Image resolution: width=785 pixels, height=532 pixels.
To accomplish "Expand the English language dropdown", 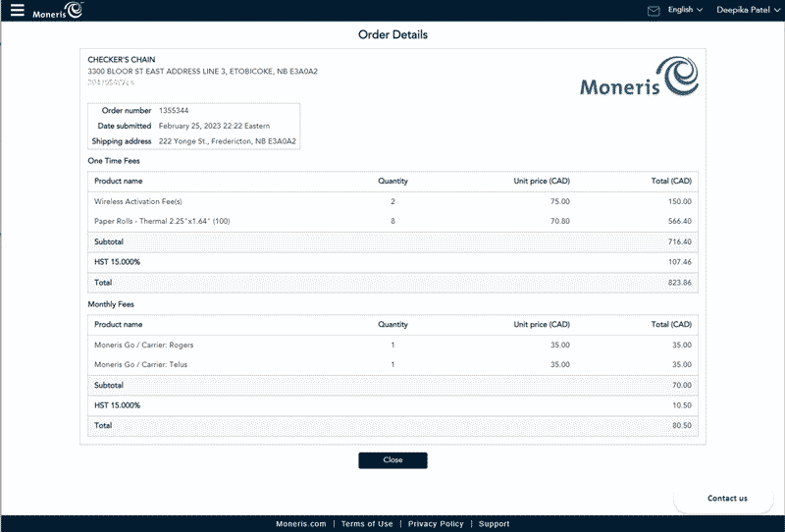I will [x=685, y=10].
